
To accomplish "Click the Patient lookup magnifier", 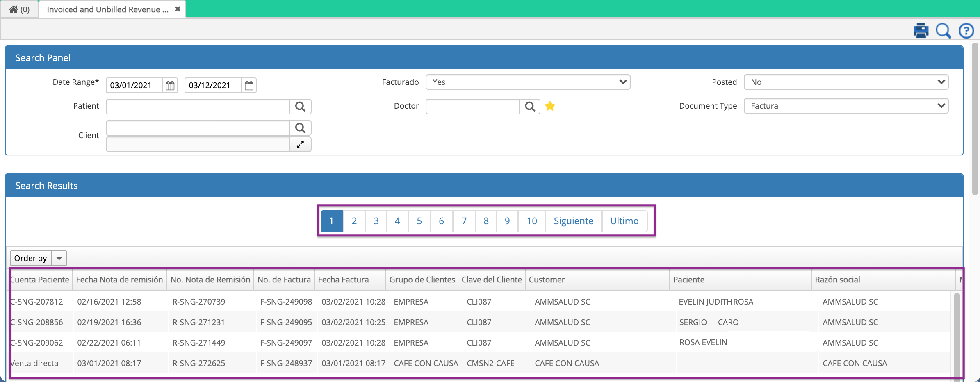I will (x=301, y=106).
